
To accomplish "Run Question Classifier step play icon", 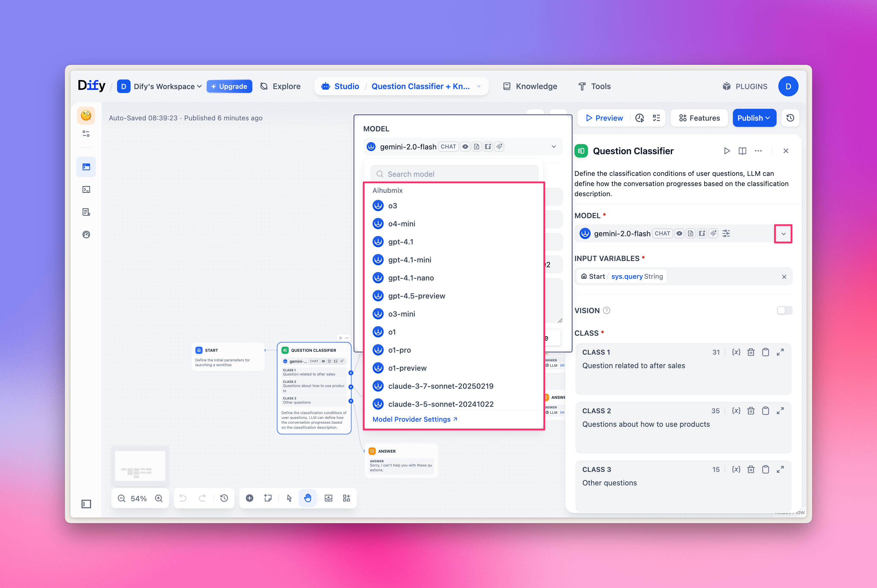I will click(727, 151).
